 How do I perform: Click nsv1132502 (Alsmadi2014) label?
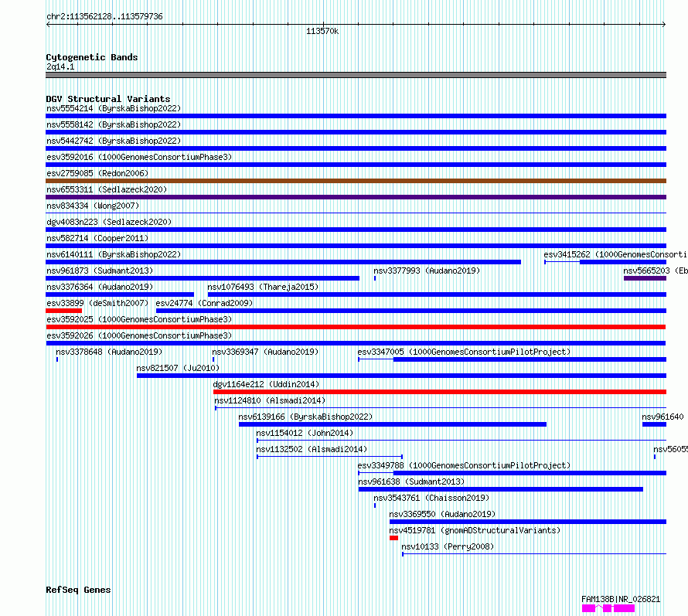point(312,449)
